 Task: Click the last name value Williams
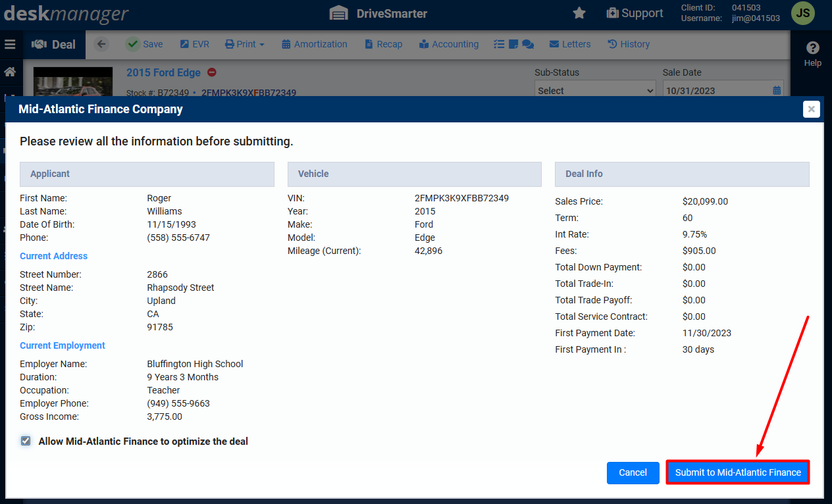[x=165, y=211]
